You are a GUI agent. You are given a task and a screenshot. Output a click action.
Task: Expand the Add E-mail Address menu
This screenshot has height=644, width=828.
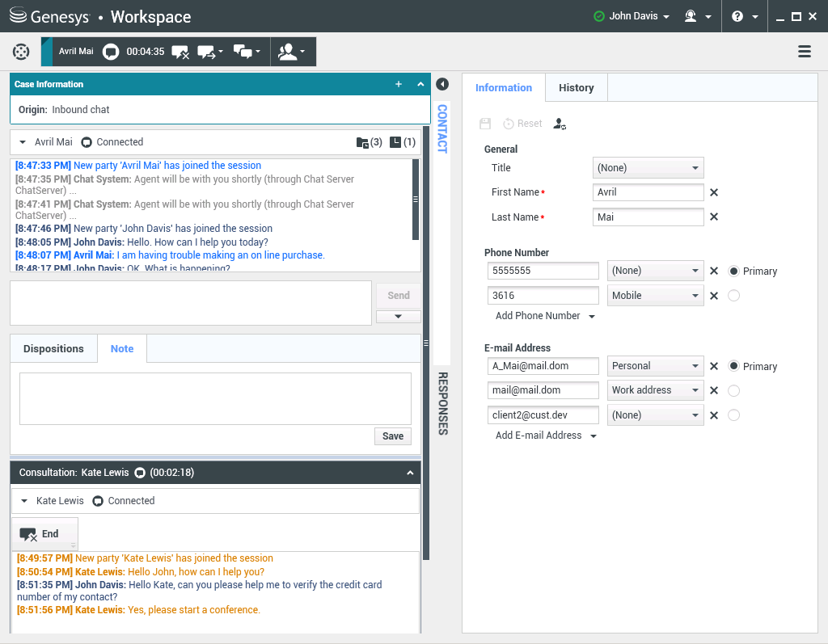tap(547, 436)
